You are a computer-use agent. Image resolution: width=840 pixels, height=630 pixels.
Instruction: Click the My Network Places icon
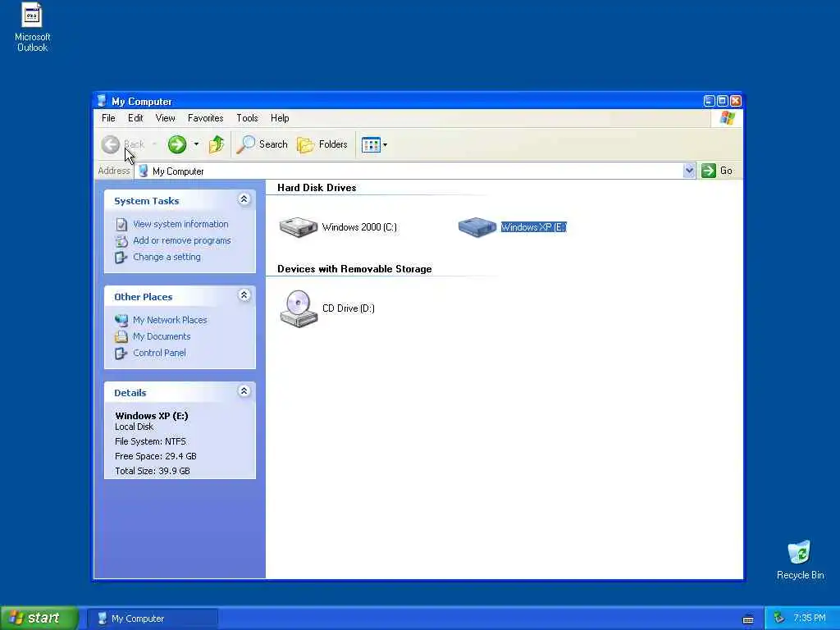tap(121, 321)
